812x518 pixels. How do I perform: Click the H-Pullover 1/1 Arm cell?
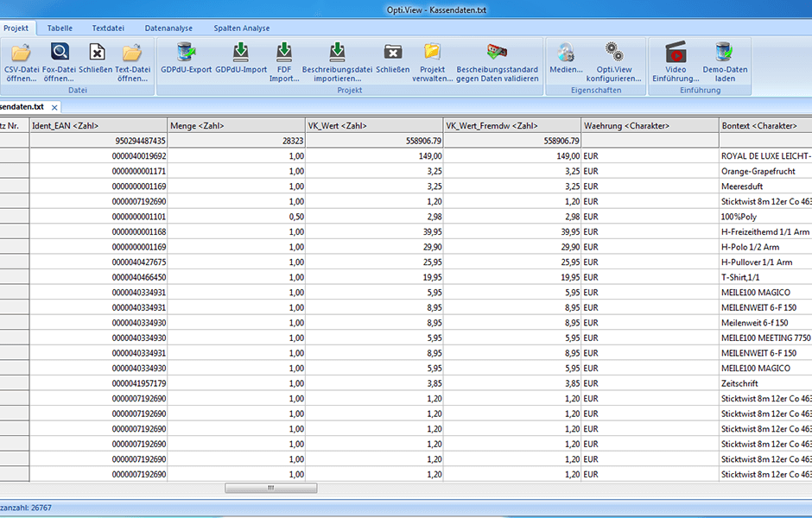click(766, 262)
